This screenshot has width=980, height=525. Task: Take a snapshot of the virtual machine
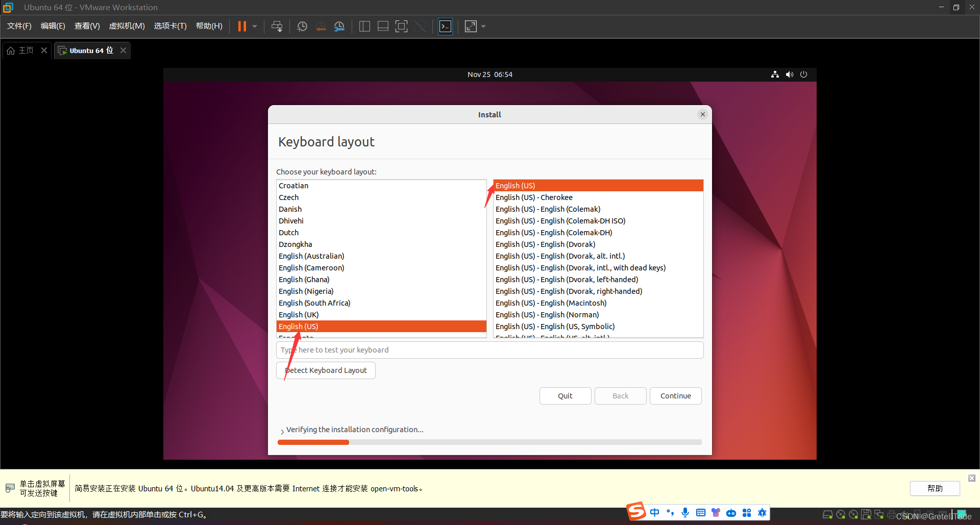point(302,27)
